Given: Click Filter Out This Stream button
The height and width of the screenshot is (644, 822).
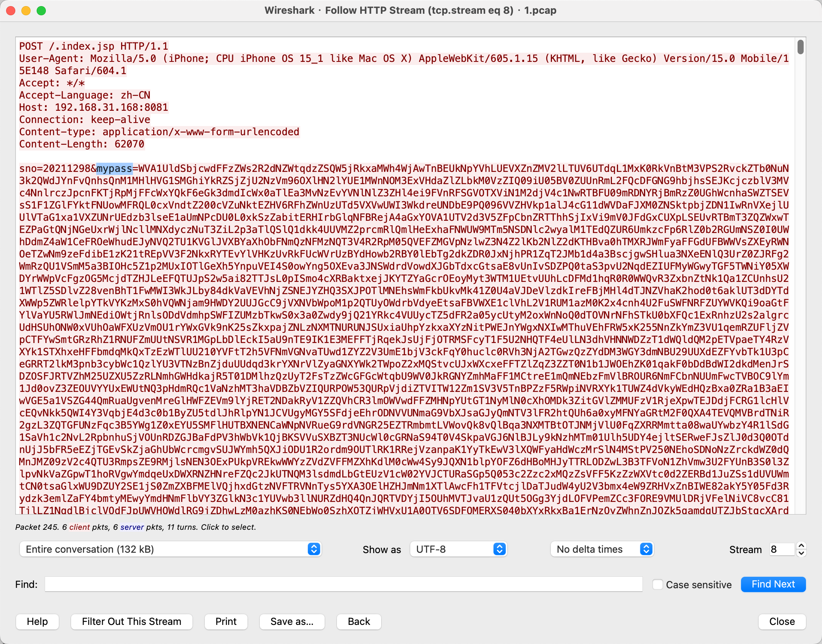Looking at the screenshot, I should [131, 621].
